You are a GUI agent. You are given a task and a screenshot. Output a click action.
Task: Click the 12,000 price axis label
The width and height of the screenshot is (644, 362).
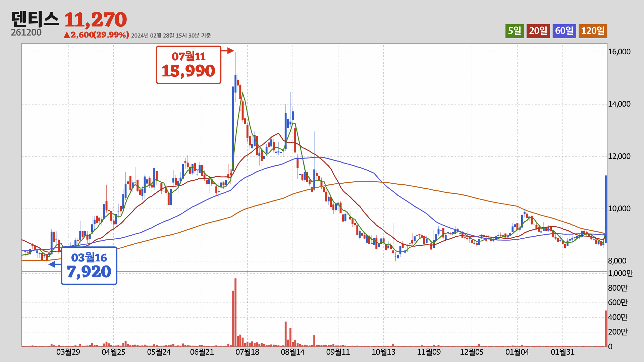coord(619,156)
